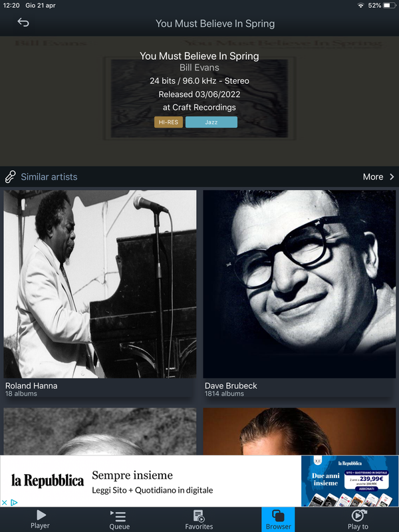Open the Player tab
Image resolution: width=399 pixels, height=532 pixels.
40,519
